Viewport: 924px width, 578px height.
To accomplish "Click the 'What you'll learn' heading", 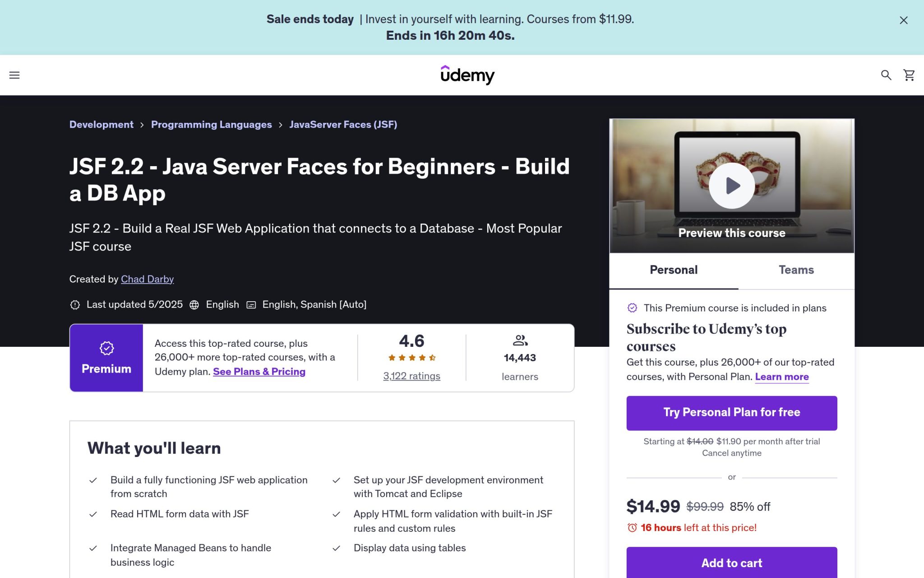I will (154, 448).
